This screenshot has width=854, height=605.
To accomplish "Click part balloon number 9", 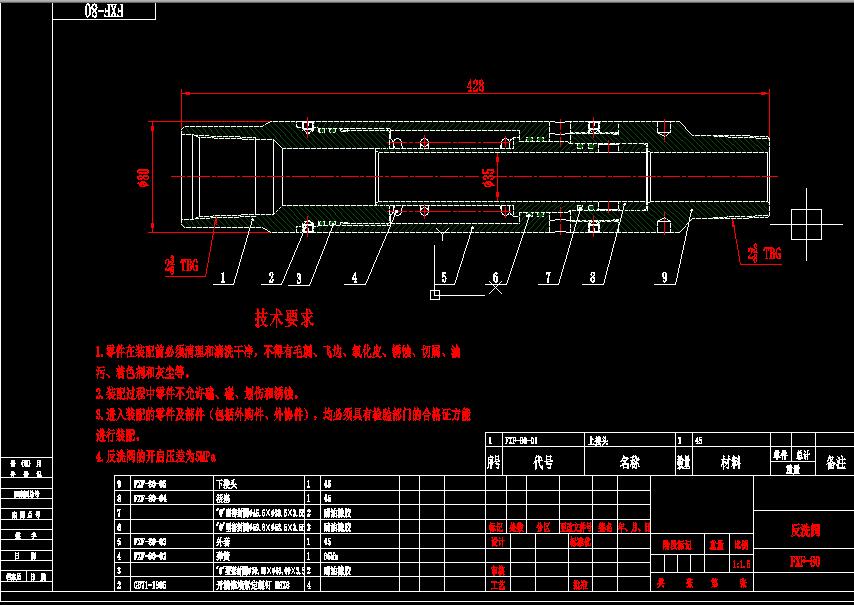I will tap(664, 278).
